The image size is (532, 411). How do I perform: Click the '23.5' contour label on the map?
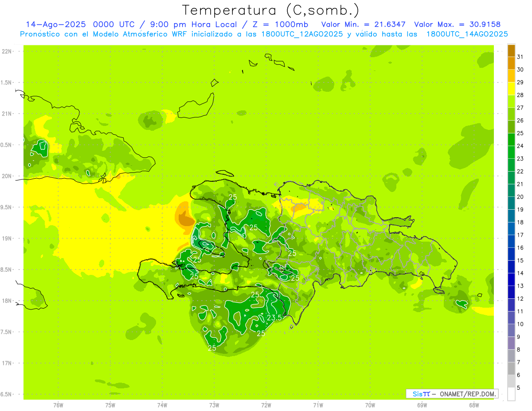(274, 317)
